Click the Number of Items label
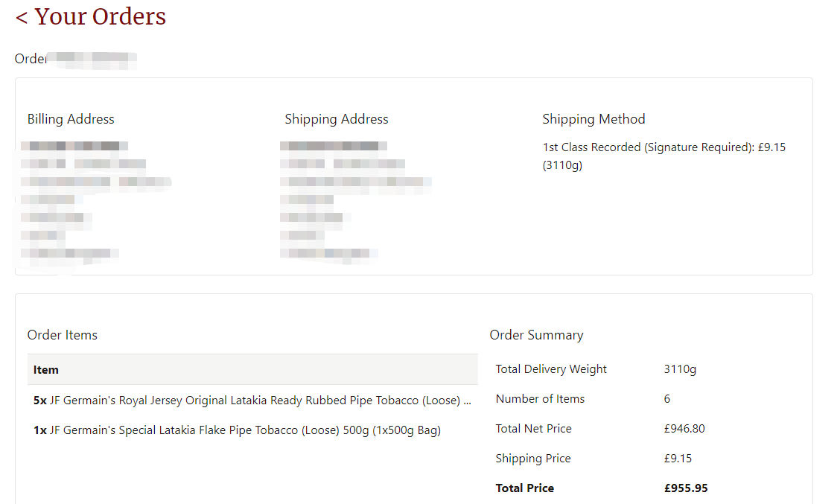The width and height of the screenshot is (840, 504). (x=540, y=399)
